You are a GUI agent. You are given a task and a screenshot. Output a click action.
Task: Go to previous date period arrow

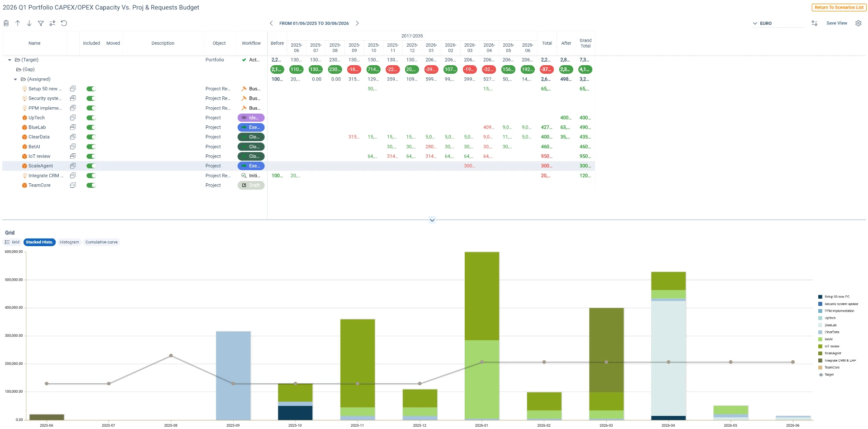click(271, 23)
